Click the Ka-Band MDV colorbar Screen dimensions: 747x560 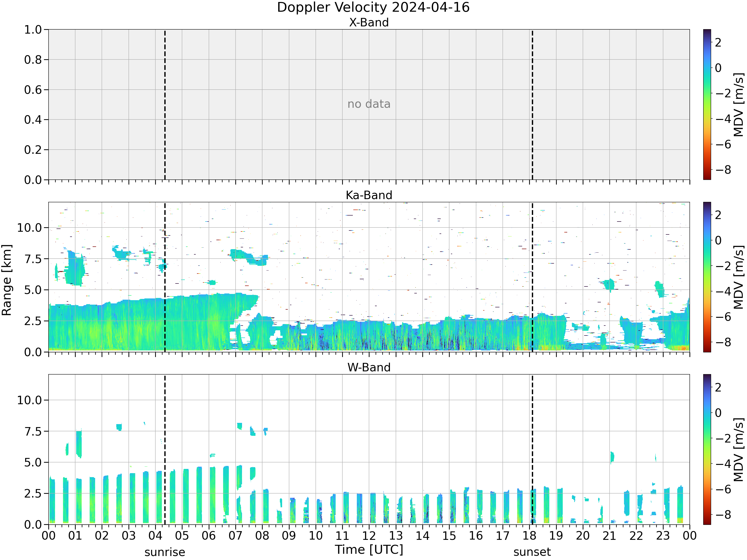707,277
